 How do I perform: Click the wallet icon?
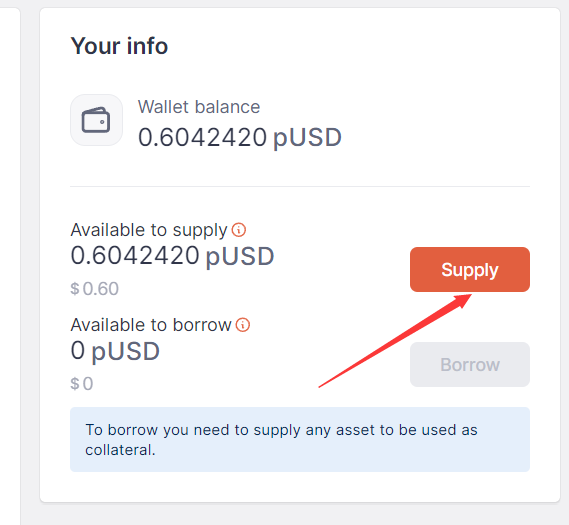pyautogui.click(x=96, y=120)
